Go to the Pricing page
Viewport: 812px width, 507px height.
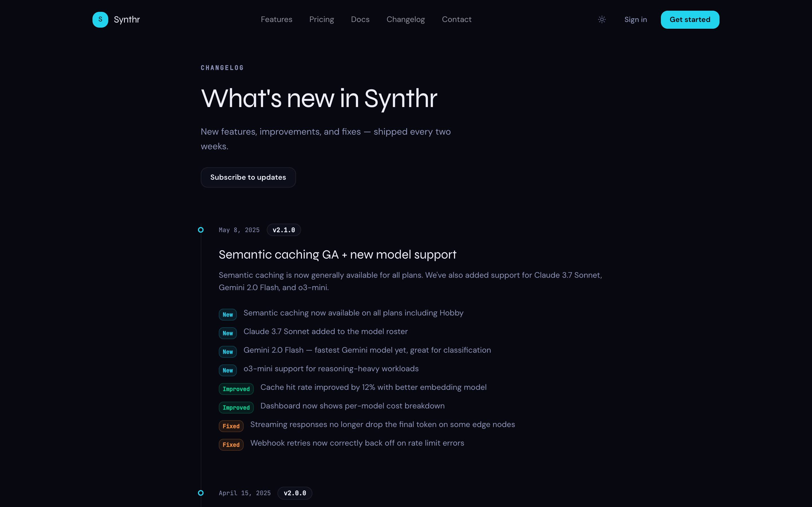321,19
